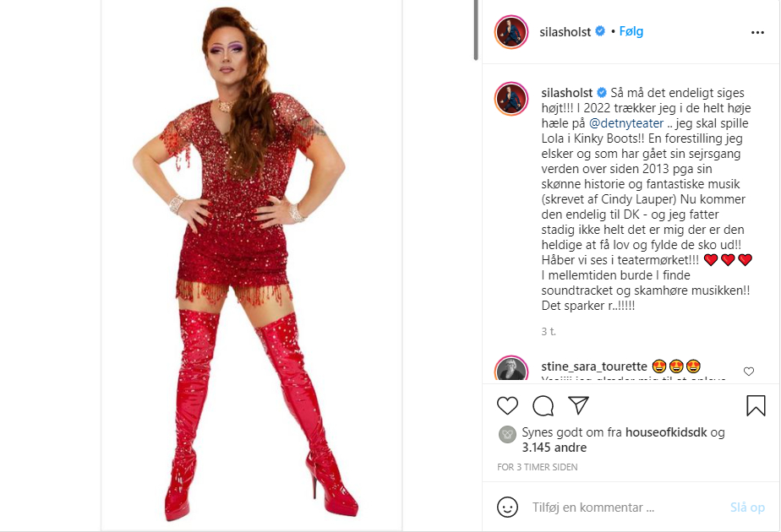Open the @detnyteater mention link

coord(626,123)
